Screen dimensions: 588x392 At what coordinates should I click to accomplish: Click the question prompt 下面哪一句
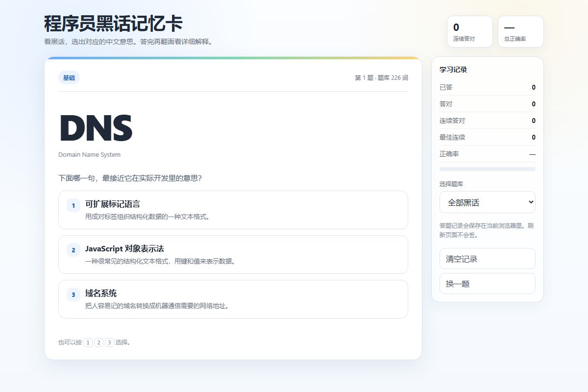coord(130,178)
